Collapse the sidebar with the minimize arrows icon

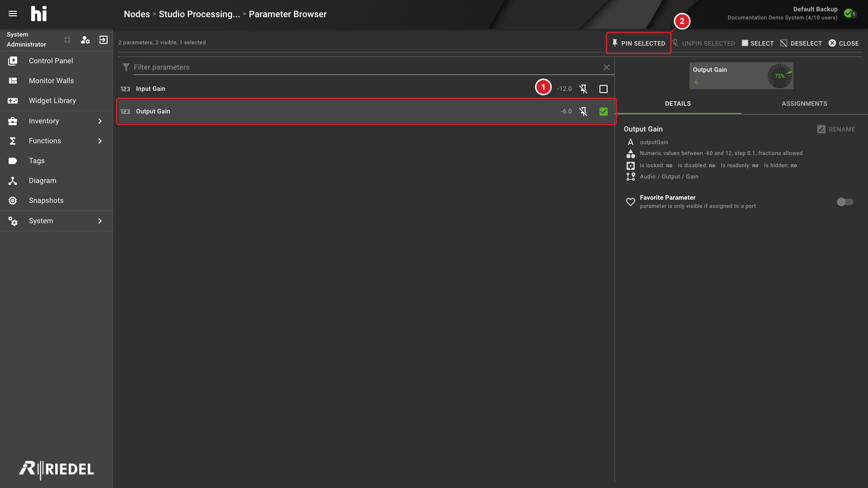67,40
